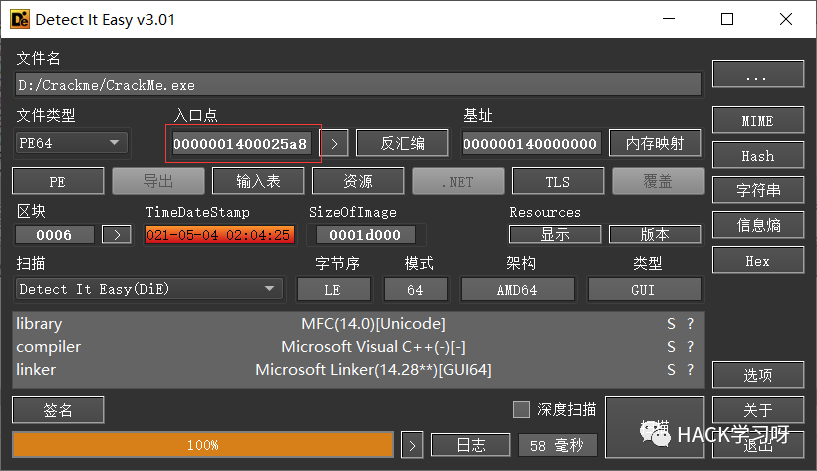Maximize the Detect It Easy window
The image size is (817, 471).
point(727,19)
